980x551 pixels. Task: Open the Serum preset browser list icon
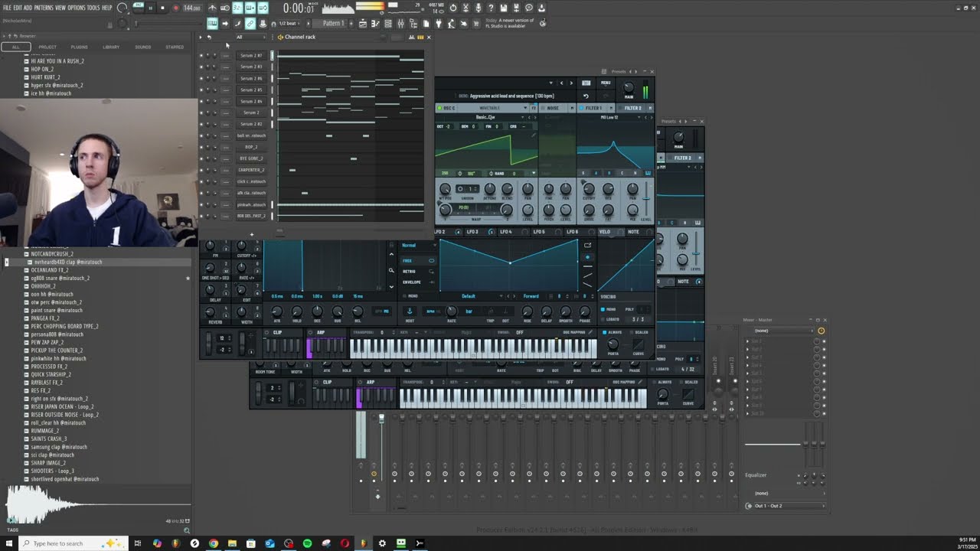[x=586, y=83]
